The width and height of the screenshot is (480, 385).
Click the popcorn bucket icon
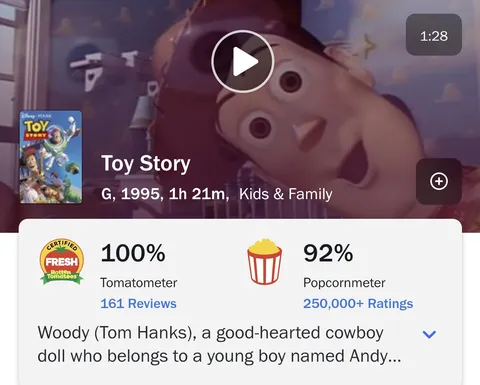pyautogui.click(x=264, y=262)
